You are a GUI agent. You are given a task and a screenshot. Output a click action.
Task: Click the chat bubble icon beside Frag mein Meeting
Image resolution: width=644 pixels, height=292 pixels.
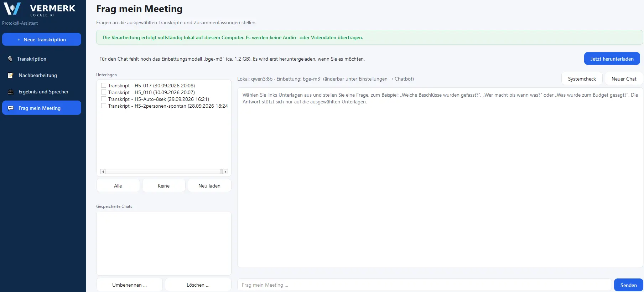tap(11, 108)
